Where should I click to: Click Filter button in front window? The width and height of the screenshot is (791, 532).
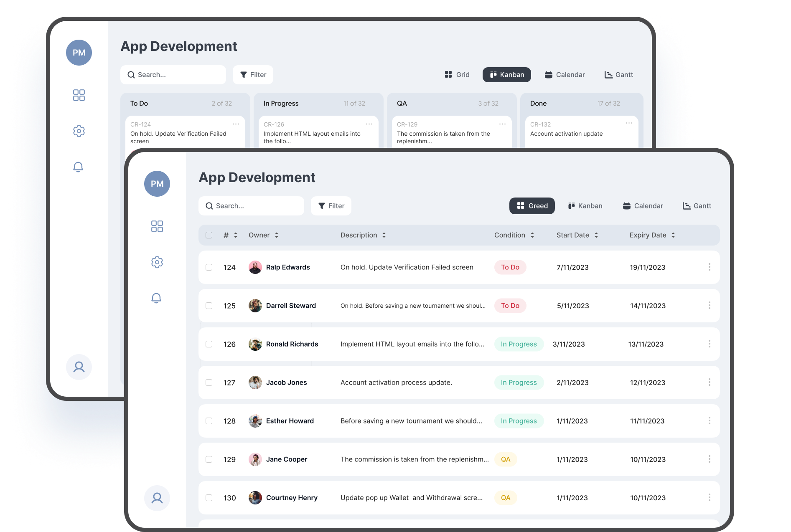coord(331,206)
